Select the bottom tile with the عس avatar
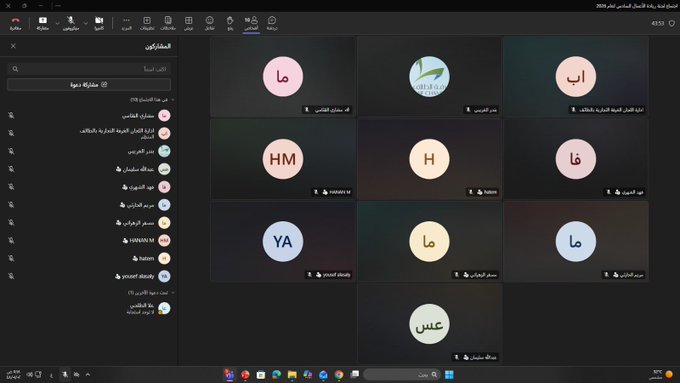This screenshot has height=383, width=680. click(x=429, y=324)
